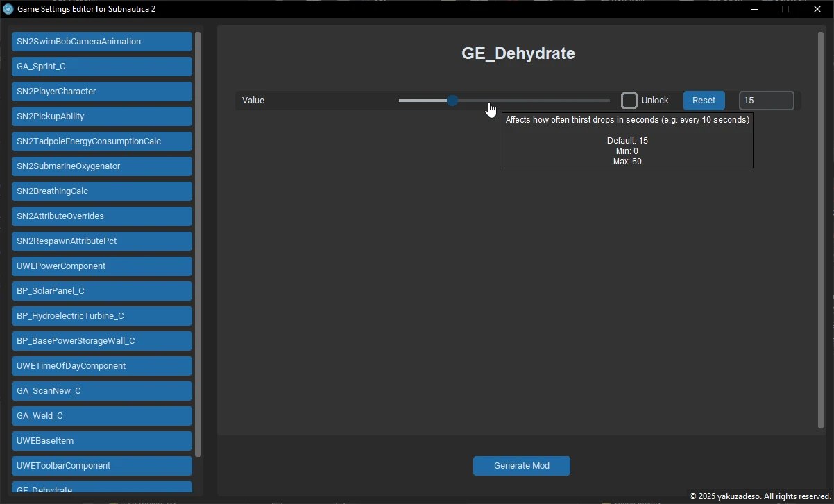Select UWETimeOfDayComponent in sidebar
Image resolution: width=834 pixels, height=504 pixels.
(x=101, y=366)
